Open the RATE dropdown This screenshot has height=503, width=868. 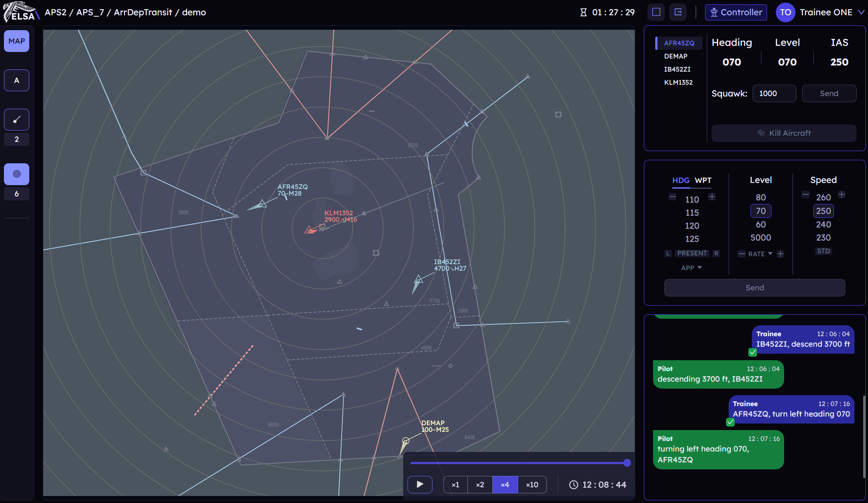pyautogui.click(x=761, y=254)
